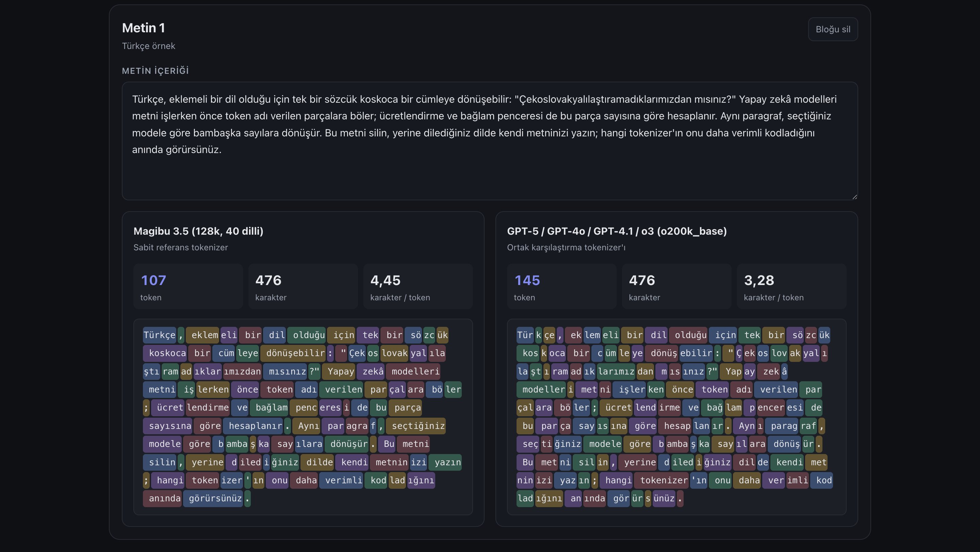Viewport: 980px width, 552px height.
Task: Click "Sabit referans tokenizer" caption
Action: tap(181, 248)
